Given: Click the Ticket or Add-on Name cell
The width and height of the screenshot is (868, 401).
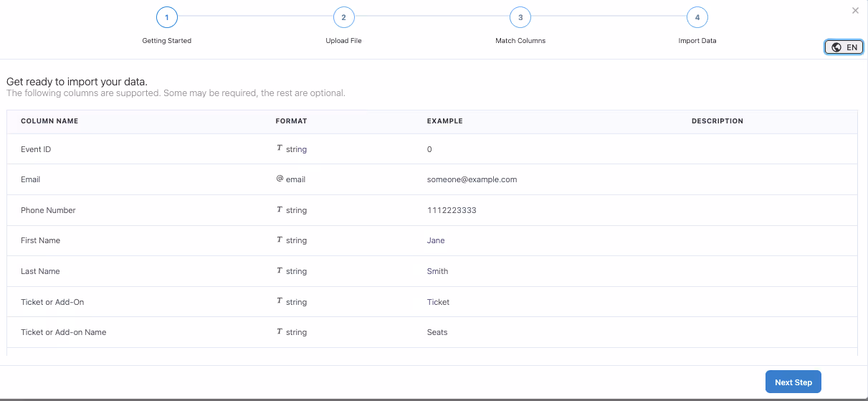Looking at the screenshot, I should click(64, 332).
